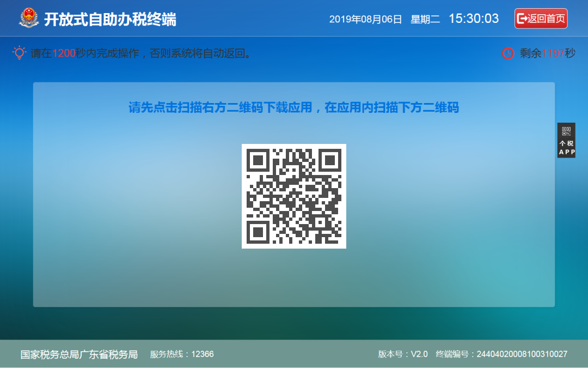Click the red clock countdown icon
Viewport: 588px width, 368px height.
click(508, 53)
